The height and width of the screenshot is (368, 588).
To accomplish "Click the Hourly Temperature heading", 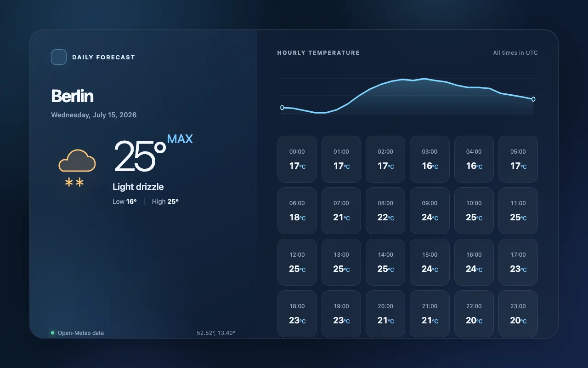I will 318,53.
